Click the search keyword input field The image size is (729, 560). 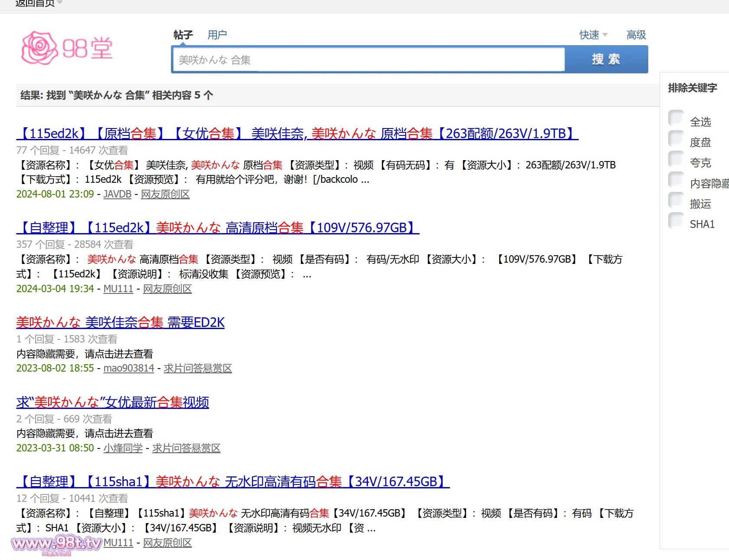(368, 59)
